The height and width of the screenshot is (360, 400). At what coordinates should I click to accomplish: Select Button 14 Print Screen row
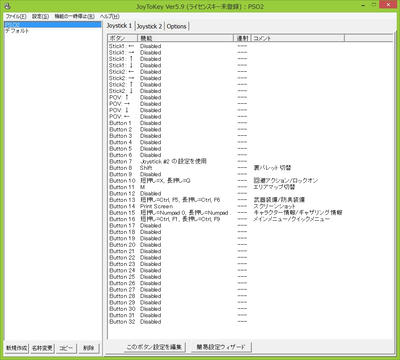pyautogui.click(x=250, y=206)
